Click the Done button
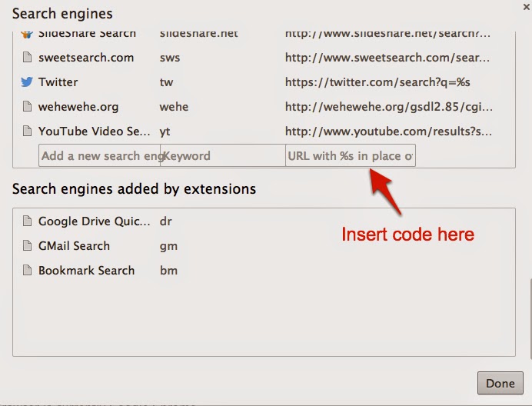The height and width of the screenshot is (406, 532). coord(500,383)
